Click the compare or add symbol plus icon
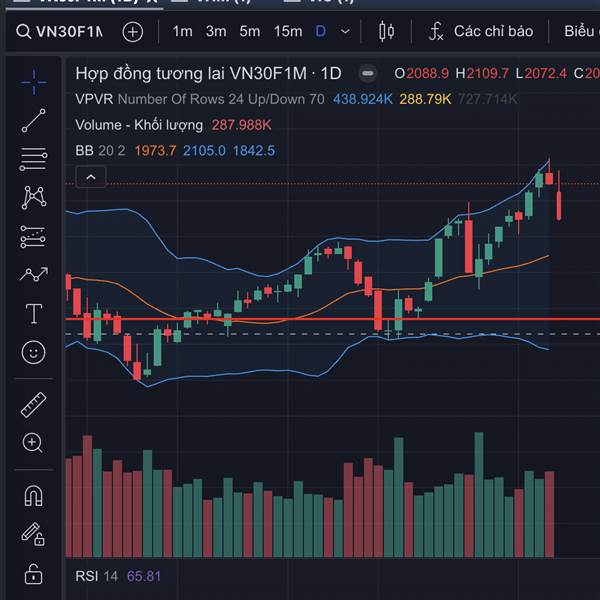This screenshot has height=600, width=600. [133, 32]
